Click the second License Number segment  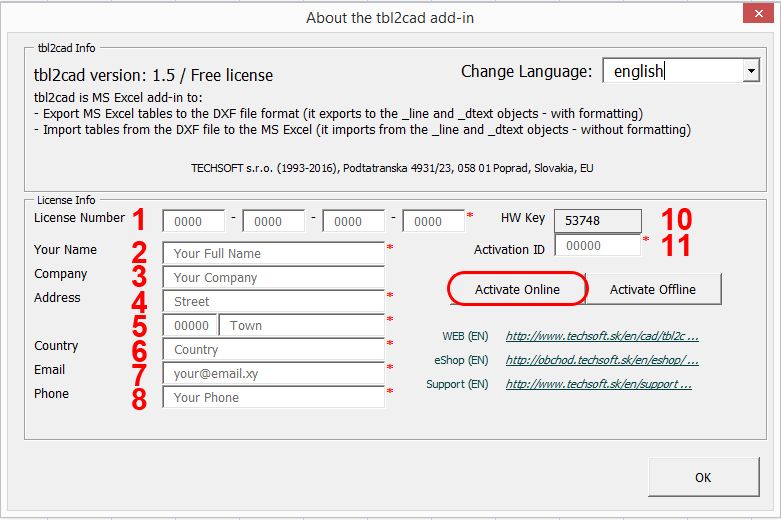(273, 221)
